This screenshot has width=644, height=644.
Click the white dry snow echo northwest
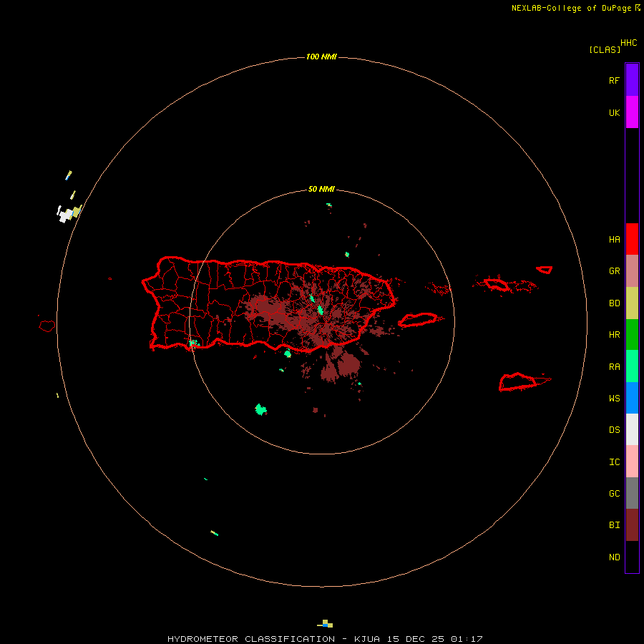click(x=65, y=215)
